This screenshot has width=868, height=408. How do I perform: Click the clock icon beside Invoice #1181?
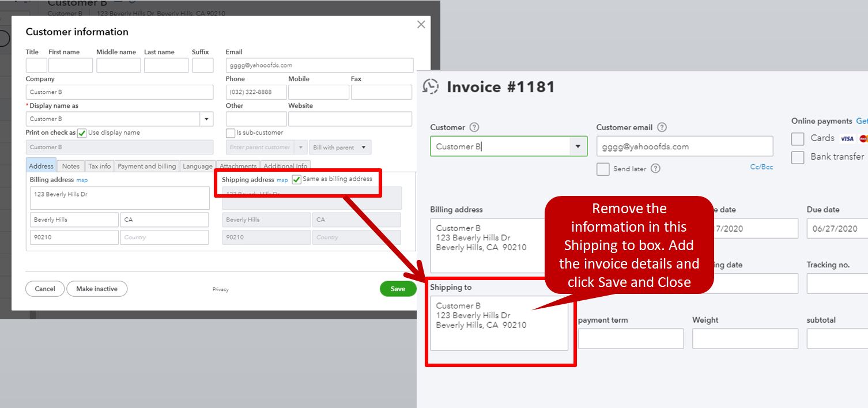[x=433, y=86]
